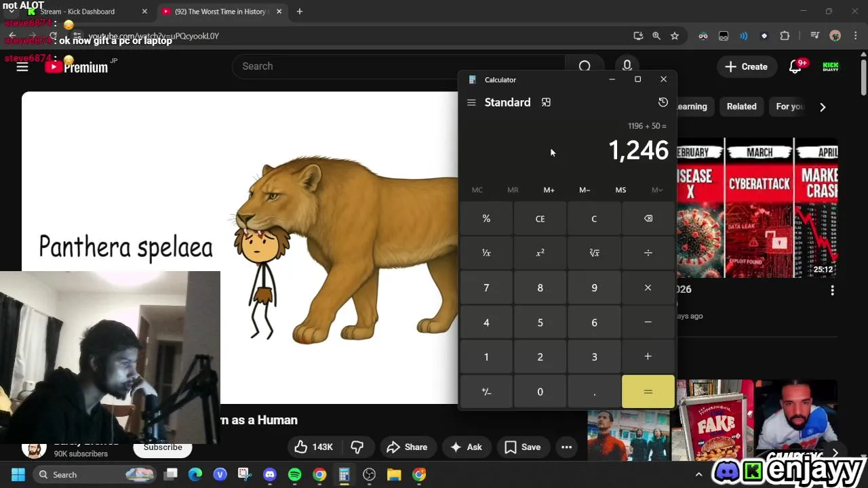Toggle Calculator keep-on-top mode icon
Viewport: 868px width, 488px height.
[546, 102]
